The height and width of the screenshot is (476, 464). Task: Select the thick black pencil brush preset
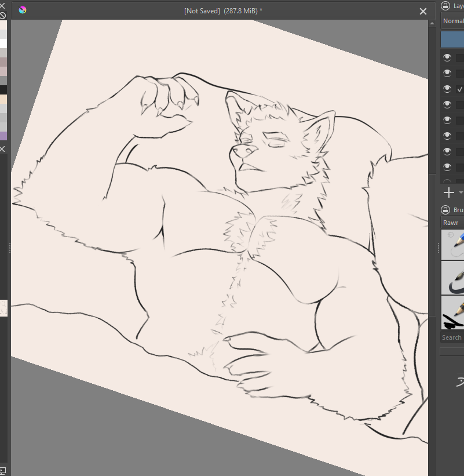point(452,313)
